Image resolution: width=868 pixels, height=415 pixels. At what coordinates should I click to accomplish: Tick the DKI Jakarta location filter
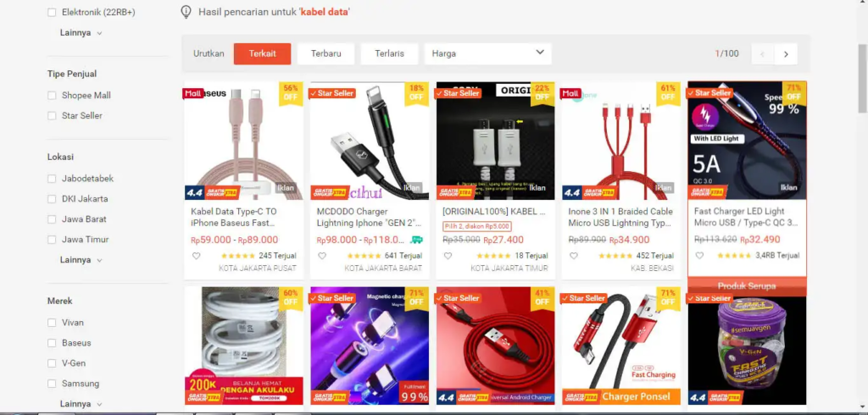pos(52,199)
